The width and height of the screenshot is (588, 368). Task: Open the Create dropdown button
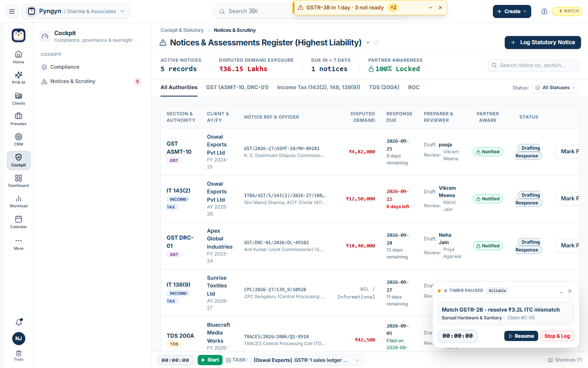[x=512, y=11]
